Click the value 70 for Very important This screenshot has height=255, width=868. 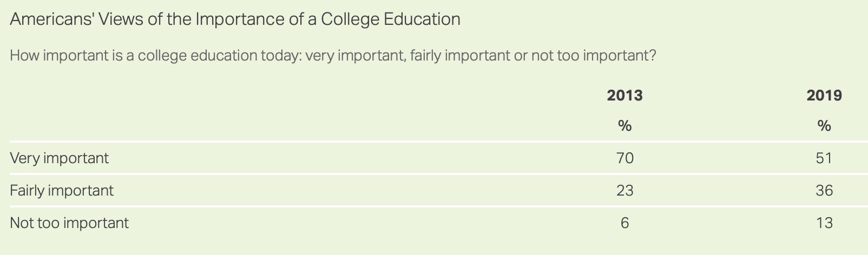pos(624,158)
